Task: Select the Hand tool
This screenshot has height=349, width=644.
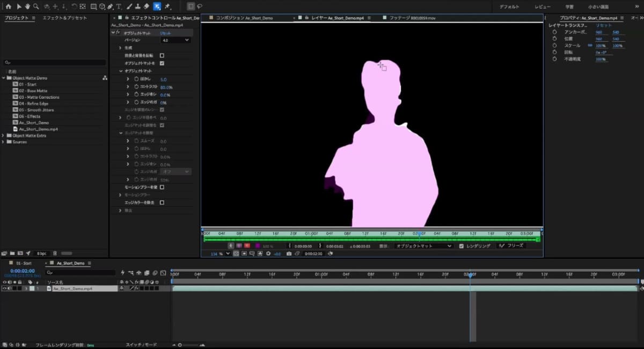Action: tap(27, 6)
